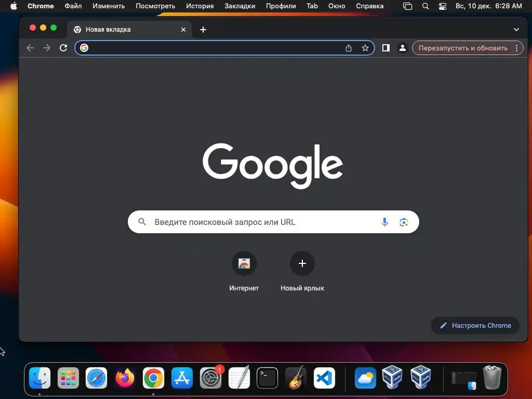Image resolution: width=532 pixels, height=399 pixels.
Task: Open Finder from the Dock
Action: (39, 378)
